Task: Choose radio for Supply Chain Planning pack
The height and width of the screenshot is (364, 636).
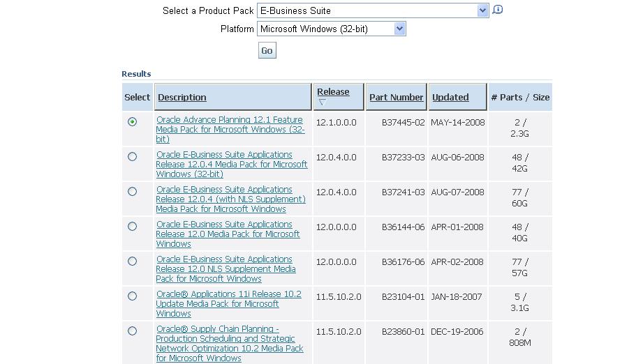Action: (133, 331)
